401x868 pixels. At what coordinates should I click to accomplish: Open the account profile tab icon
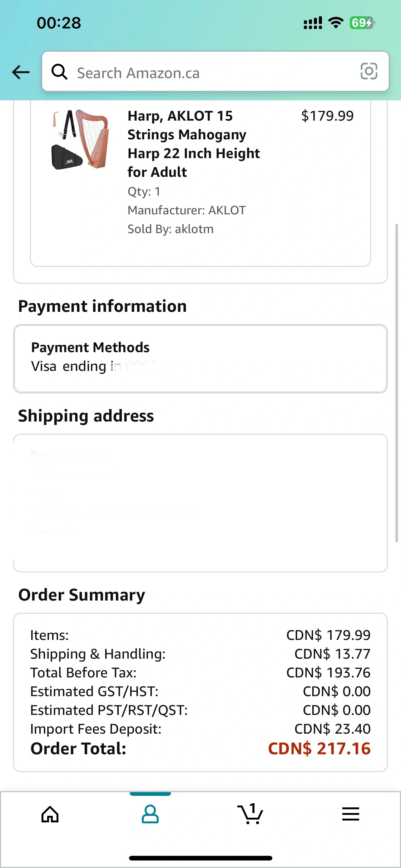[150, 815]
